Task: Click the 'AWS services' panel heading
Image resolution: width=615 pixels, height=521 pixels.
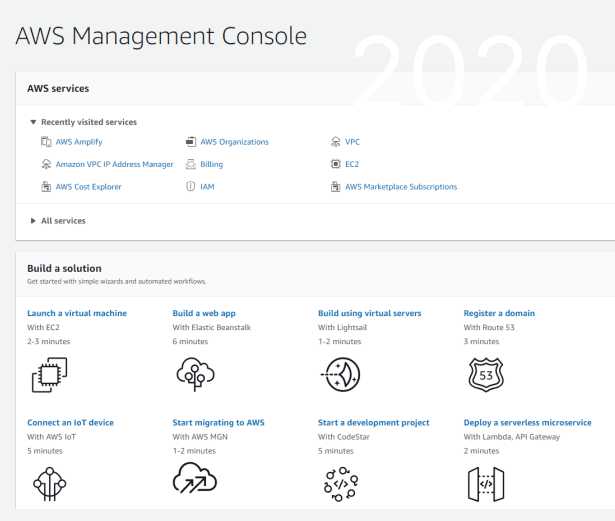Action: pyautogui.click(x=58, y=89)
